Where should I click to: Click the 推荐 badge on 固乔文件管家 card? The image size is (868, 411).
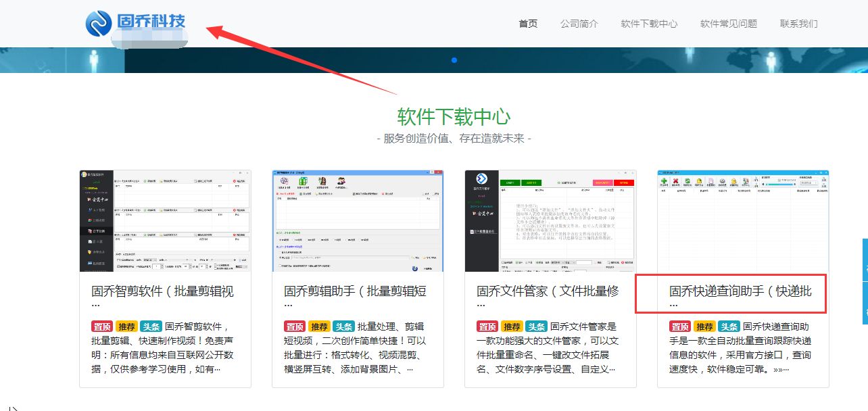coord(512,326)
